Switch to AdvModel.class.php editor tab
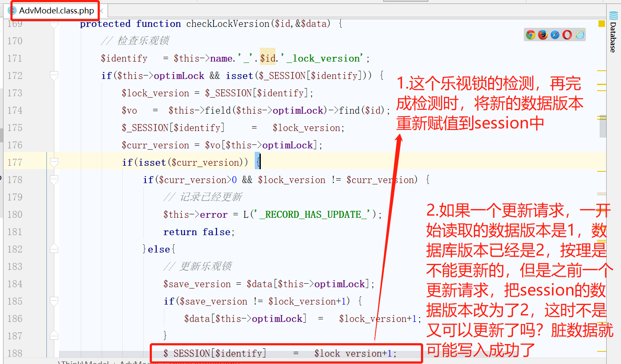 (x=56, y=11)
